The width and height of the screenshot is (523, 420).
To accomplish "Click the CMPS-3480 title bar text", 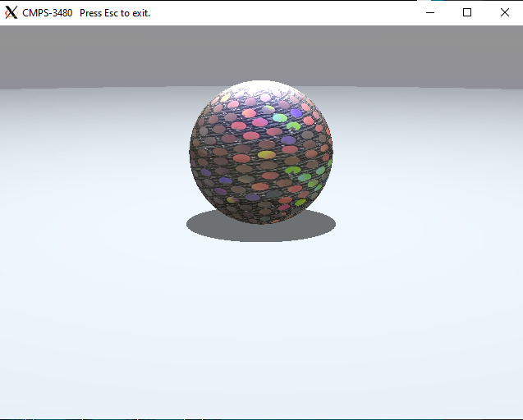I will pos(86,13).
